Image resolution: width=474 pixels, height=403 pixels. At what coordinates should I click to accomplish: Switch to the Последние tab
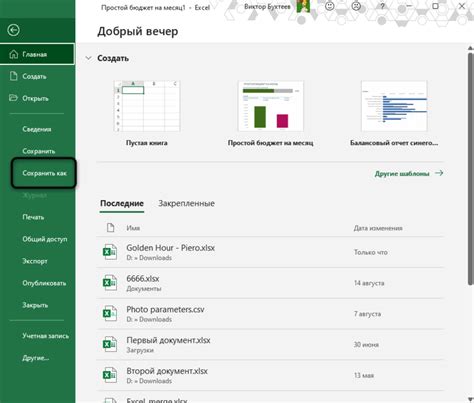click(x=122, y=203)
